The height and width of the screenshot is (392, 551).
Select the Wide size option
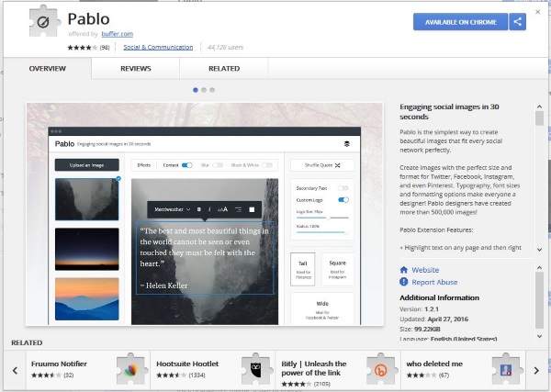322,309
